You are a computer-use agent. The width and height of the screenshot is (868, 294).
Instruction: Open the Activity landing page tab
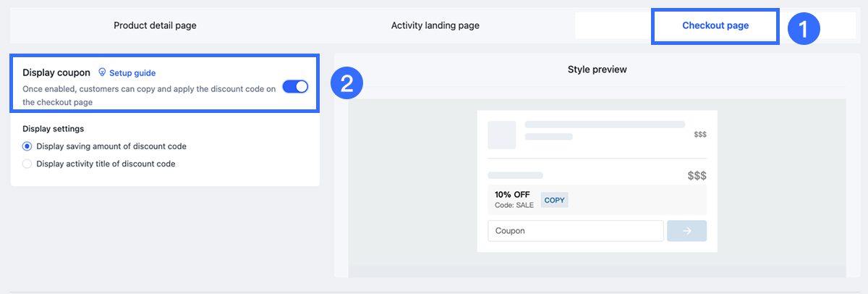point(435,25)
